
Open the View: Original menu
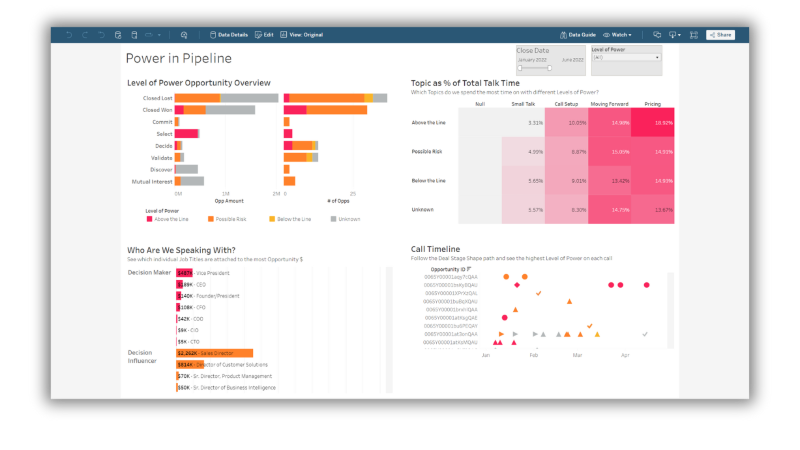pyautogui.click(x=302, y=35)
